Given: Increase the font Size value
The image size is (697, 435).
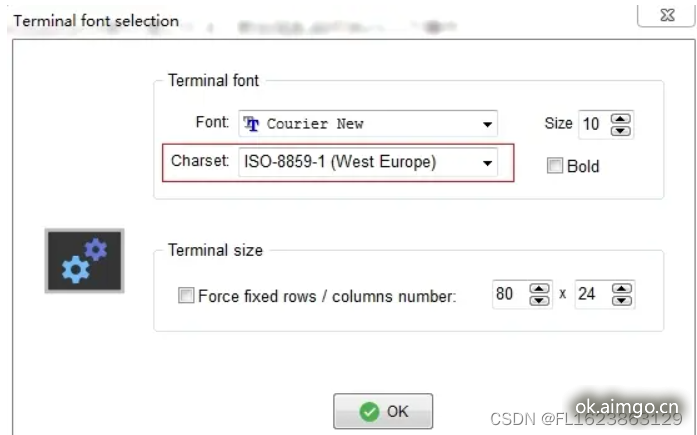Looking at the screenshot, I should (x=621, y=118).
